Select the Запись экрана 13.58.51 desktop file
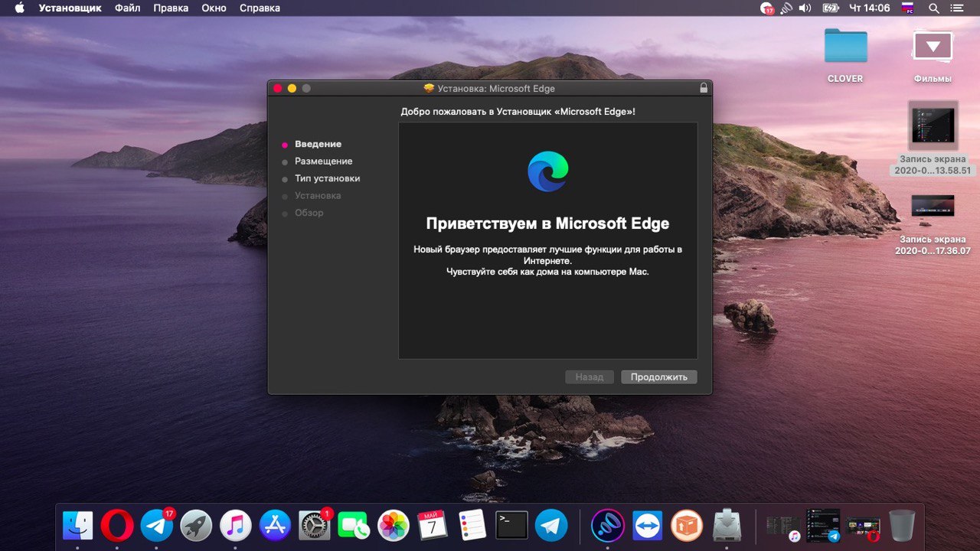This screenshot has height=551, width=980. click(x=933, y=138)
